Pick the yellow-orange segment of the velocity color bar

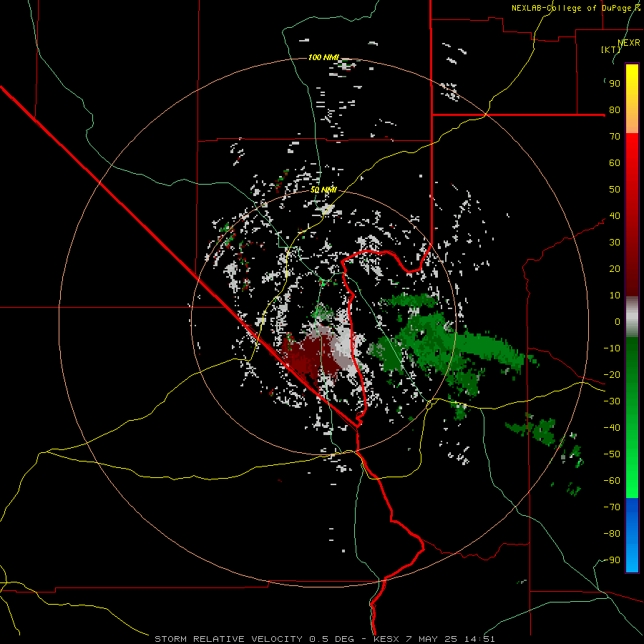click(632, 99)
